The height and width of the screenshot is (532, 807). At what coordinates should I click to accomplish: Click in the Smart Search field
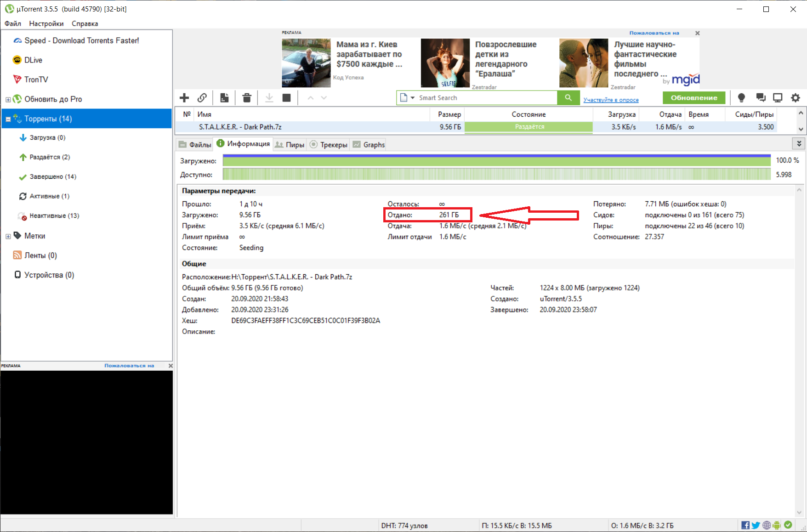pyautogui.click(x=486, y=98)
